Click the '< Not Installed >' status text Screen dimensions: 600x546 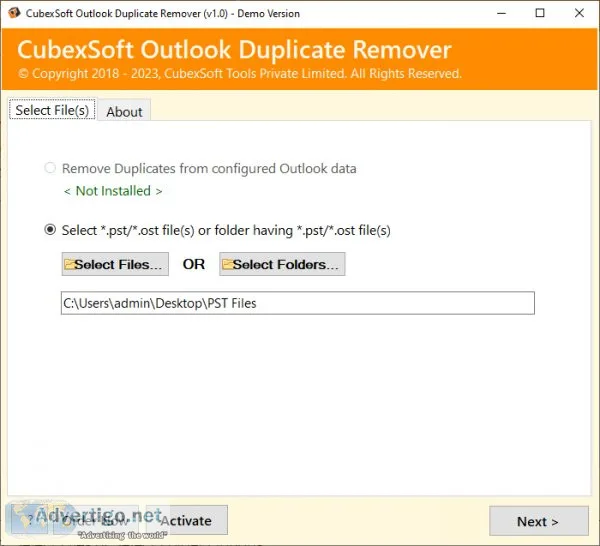[113, 191]
